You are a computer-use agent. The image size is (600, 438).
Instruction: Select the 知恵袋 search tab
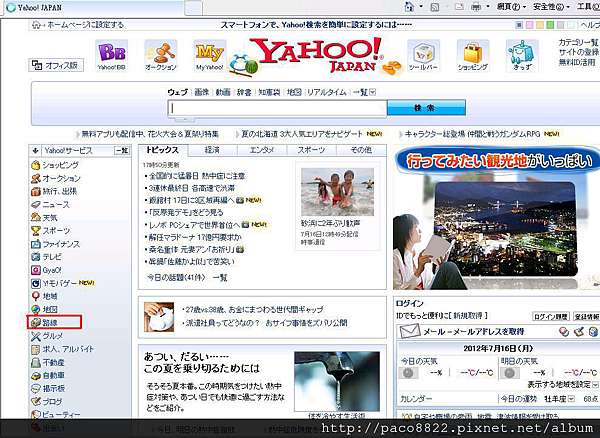[269, 92]
